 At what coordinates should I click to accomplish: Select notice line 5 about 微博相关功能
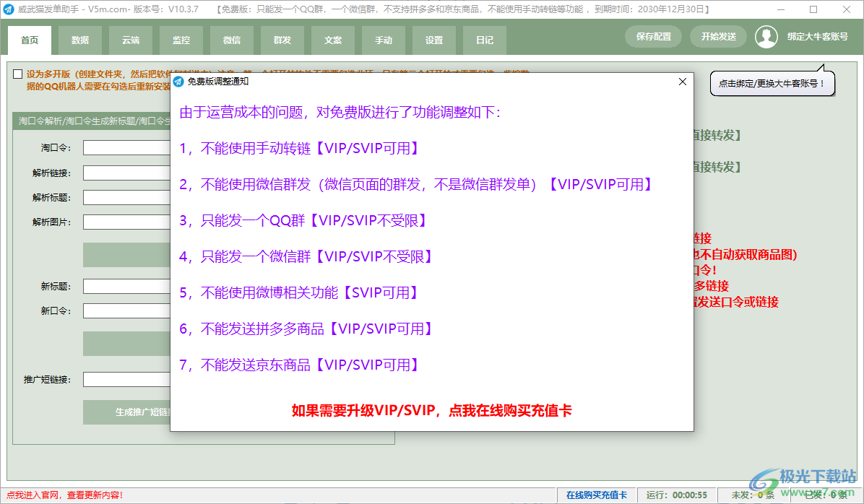(299, 292)
